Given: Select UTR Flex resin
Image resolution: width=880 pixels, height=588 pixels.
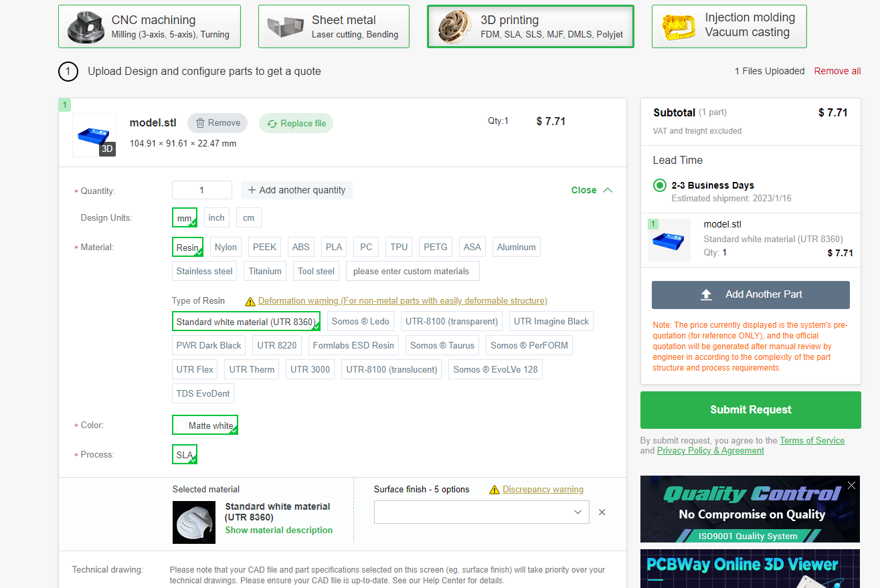Looking at the screenshot, I should pos(195,370).
